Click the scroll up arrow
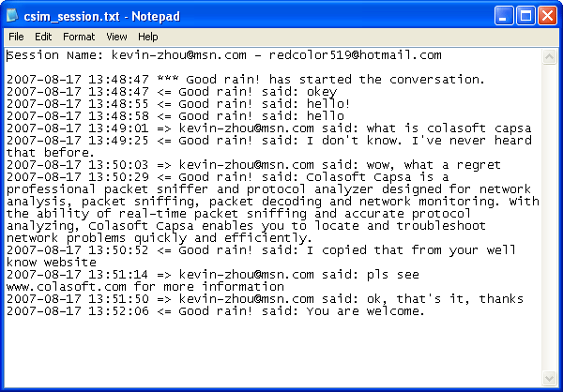This screenshot has width=563, height=392. point(551,54)
